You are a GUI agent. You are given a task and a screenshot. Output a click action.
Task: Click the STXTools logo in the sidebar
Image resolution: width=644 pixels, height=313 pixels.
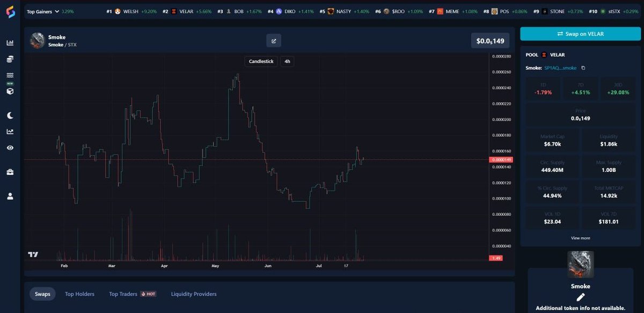(10, 11)
